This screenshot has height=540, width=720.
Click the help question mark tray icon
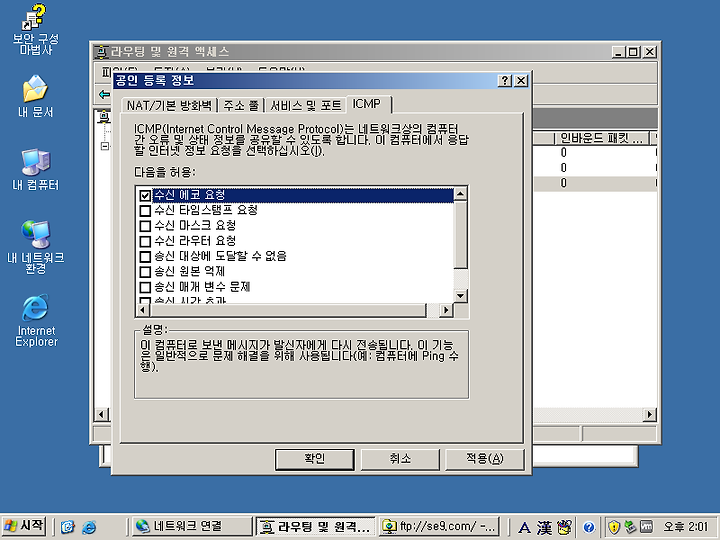click(x=589, y=527)
